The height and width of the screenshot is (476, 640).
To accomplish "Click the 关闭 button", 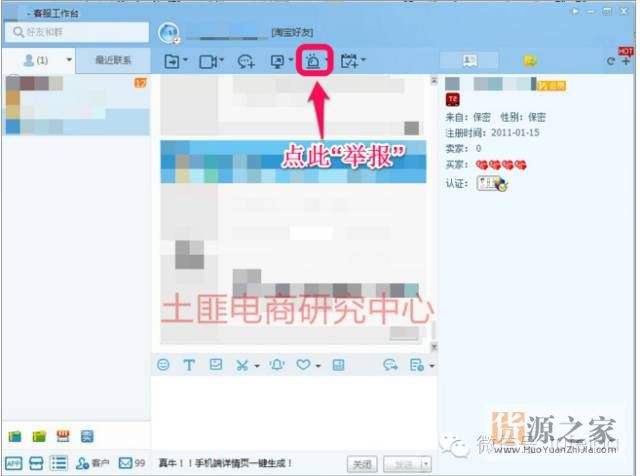I will pos(362,464).
